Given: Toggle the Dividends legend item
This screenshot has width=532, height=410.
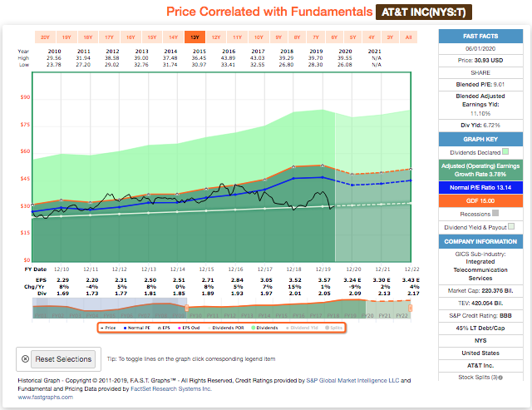Looking at the screenshot, I should click(264, 328).
